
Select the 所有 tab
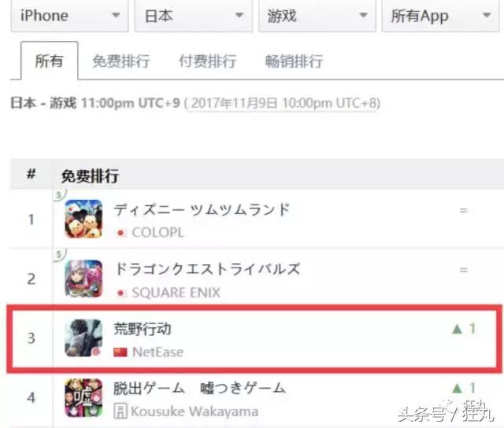point(49,61)
